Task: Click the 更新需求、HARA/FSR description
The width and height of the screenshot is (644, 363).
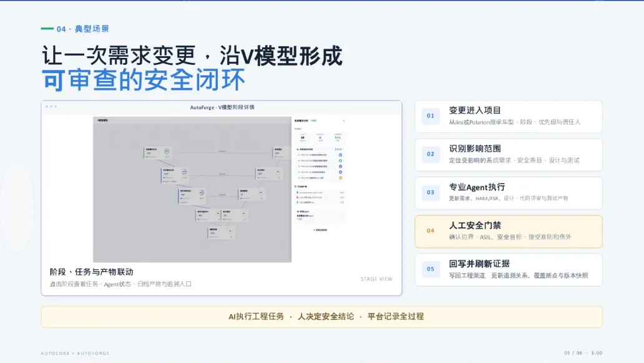Action: pyautogui.click(x=508, y=198)
